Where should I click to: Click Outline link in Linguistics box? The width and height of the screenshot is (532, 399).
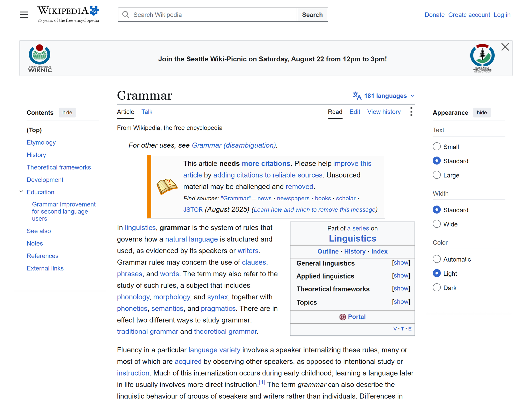click(328, 251)
